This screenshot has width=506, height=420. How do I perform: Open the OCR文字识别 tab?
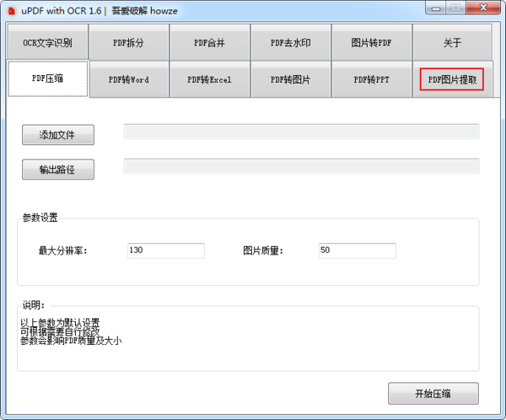click(47, 42)
